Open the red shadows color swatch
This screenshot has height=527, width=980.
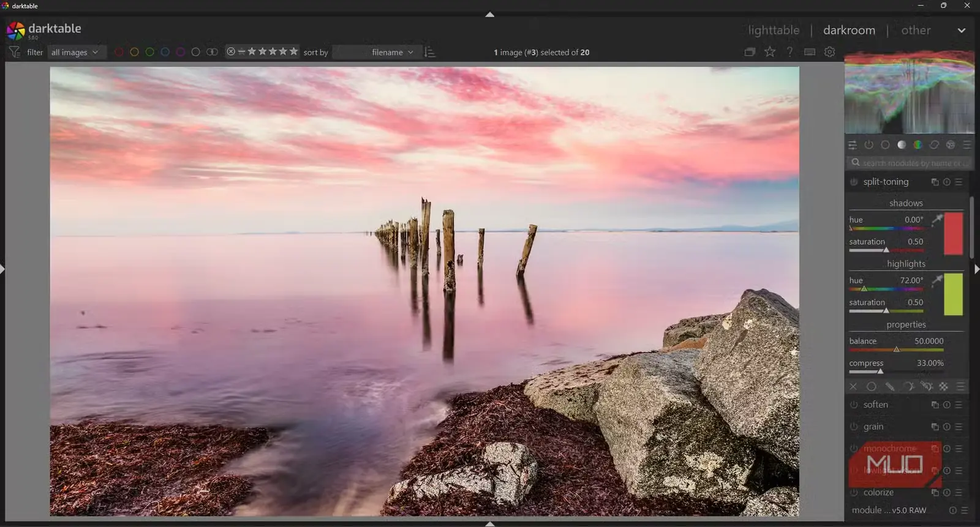[x=953, y=233]
